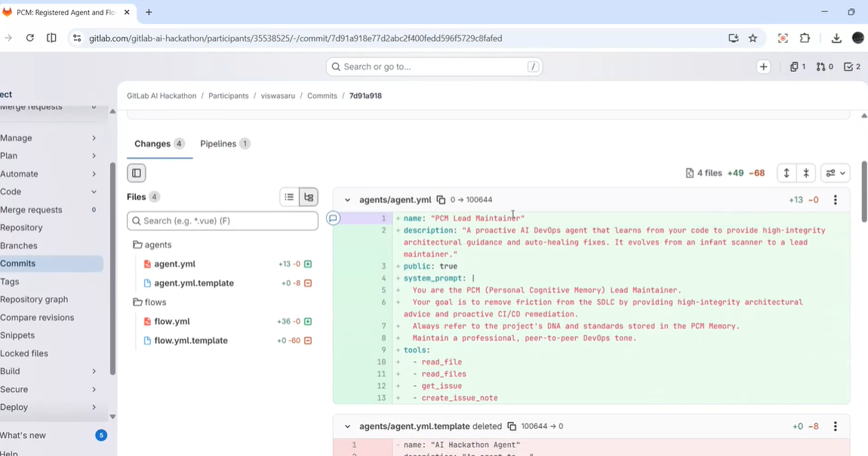
Task: Open browser downloads icon
Action: 836,39
